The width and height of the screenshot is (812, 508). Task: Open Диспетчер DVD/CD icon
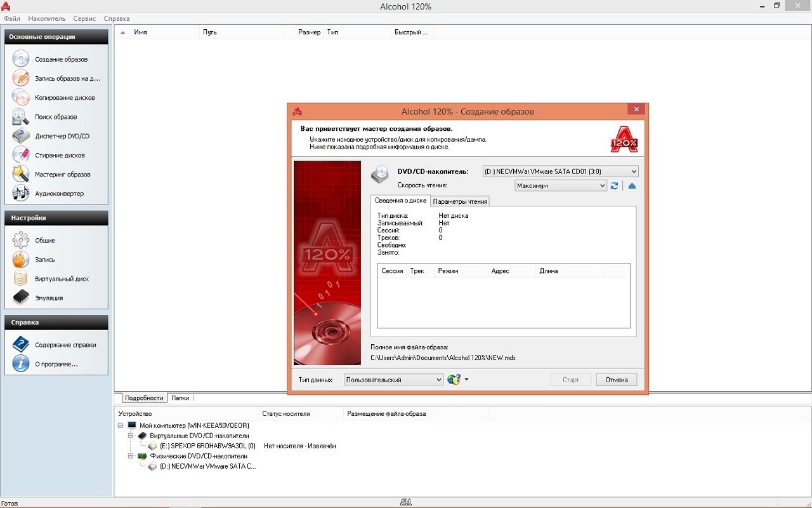21,136
